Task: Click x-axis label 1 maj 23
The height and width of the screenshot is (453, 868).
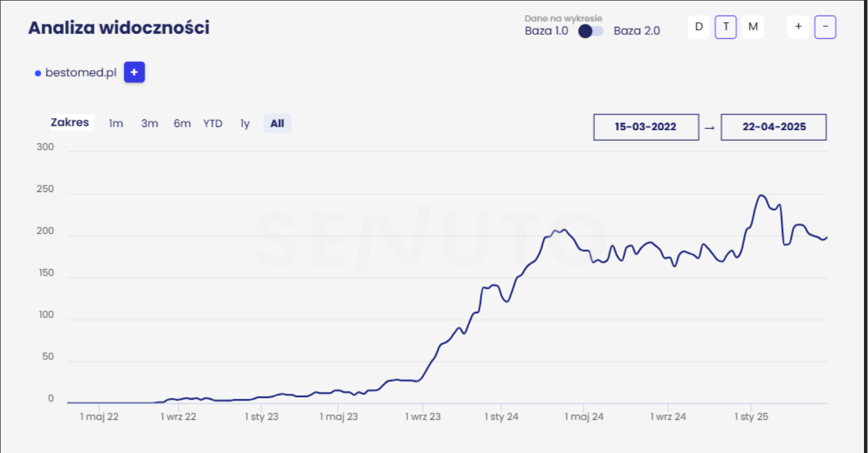Action: [339, 417]
